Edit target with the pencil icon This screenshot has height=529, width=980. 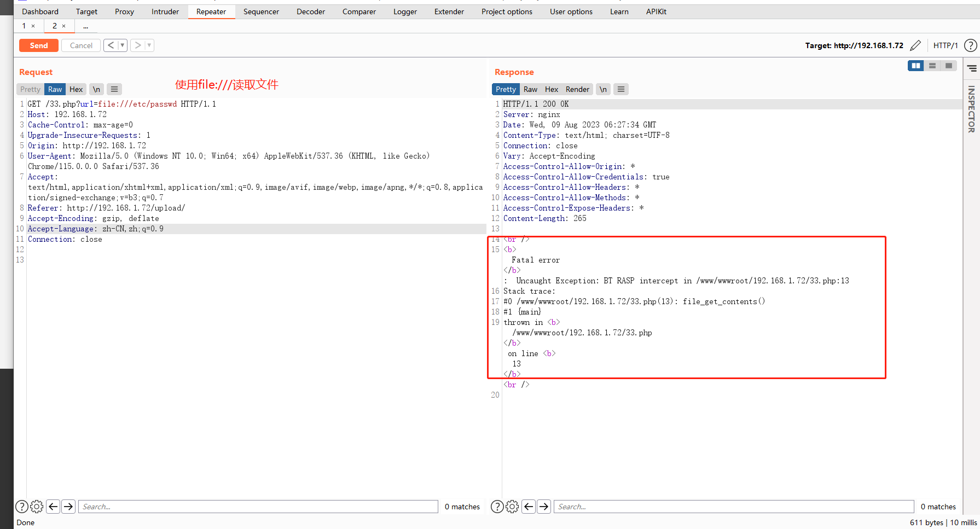click(x=915, y=45)
